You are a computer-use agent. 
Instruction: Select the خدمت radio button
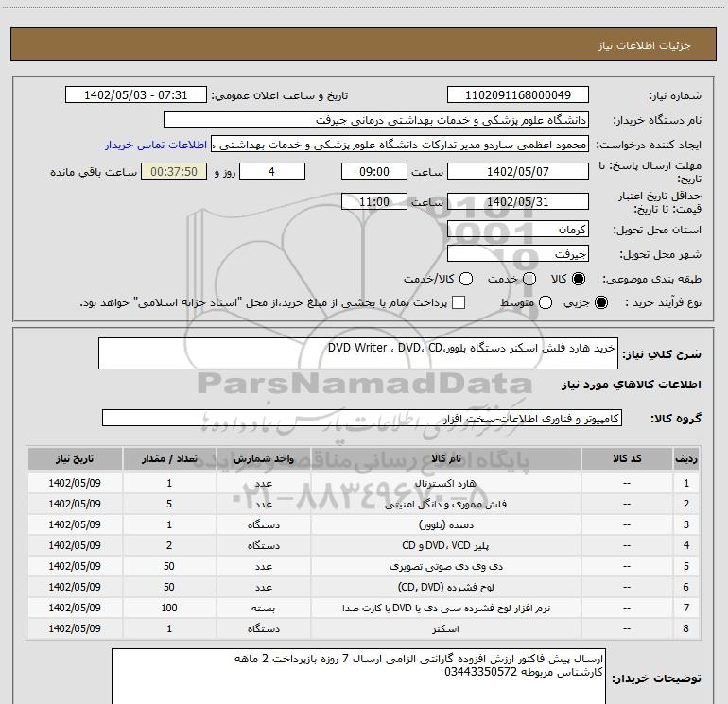(x=529, y=279)
